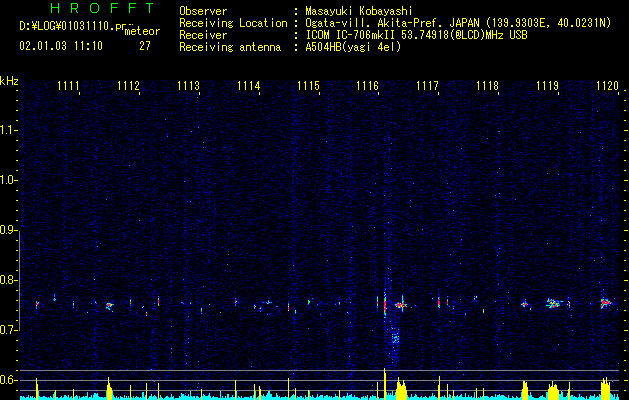Click the kHz axis unit label
629x400 pixels.
(x=9, y=81)
